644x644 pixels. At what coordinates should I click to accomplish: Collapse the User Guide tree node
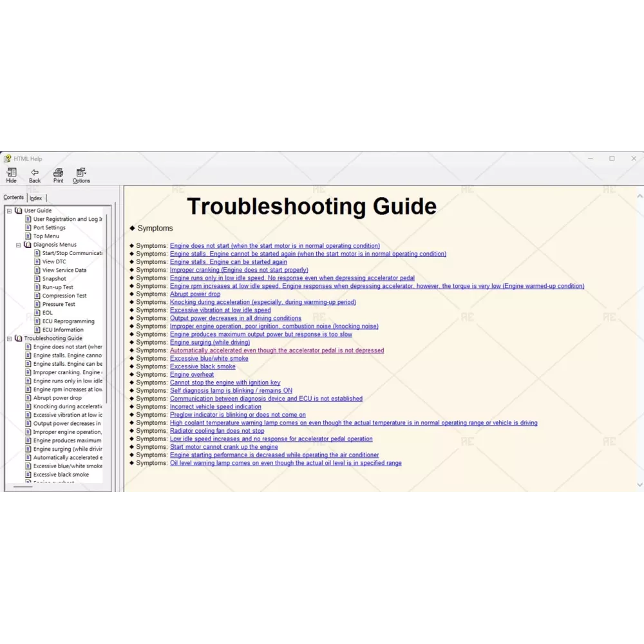[10, 211]
